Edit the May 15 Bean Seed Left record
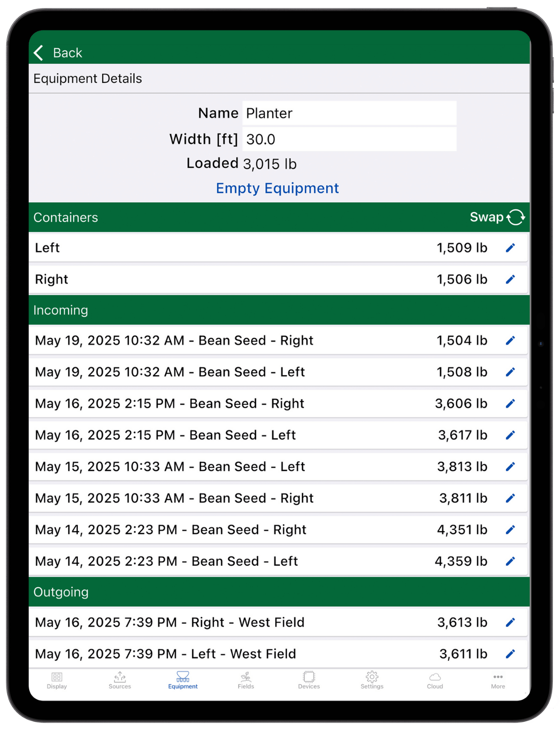Screen dimensions: 560x731 [x=510, y=466]
